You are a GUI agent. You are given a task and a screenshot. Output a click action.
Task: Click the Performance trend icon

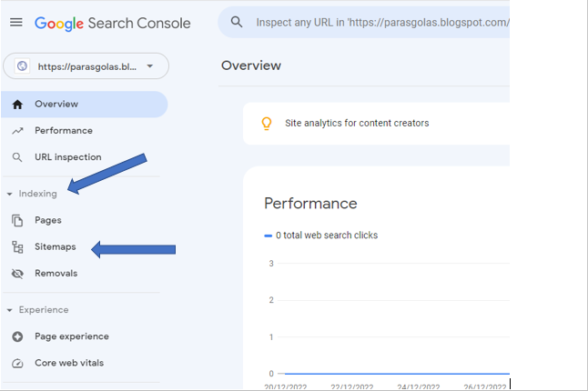17,131
